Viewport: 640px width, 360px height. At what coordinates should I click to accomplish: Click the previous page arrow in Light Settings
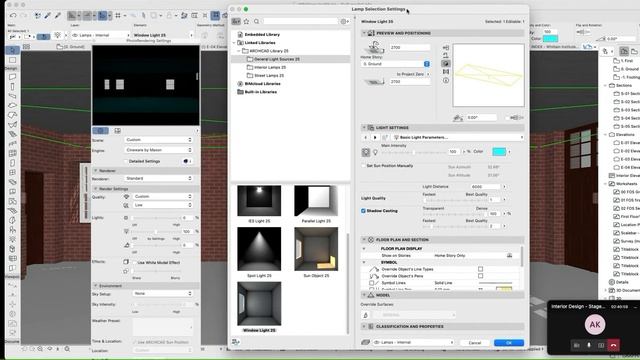pyautogui.click(x=365, y=138)
